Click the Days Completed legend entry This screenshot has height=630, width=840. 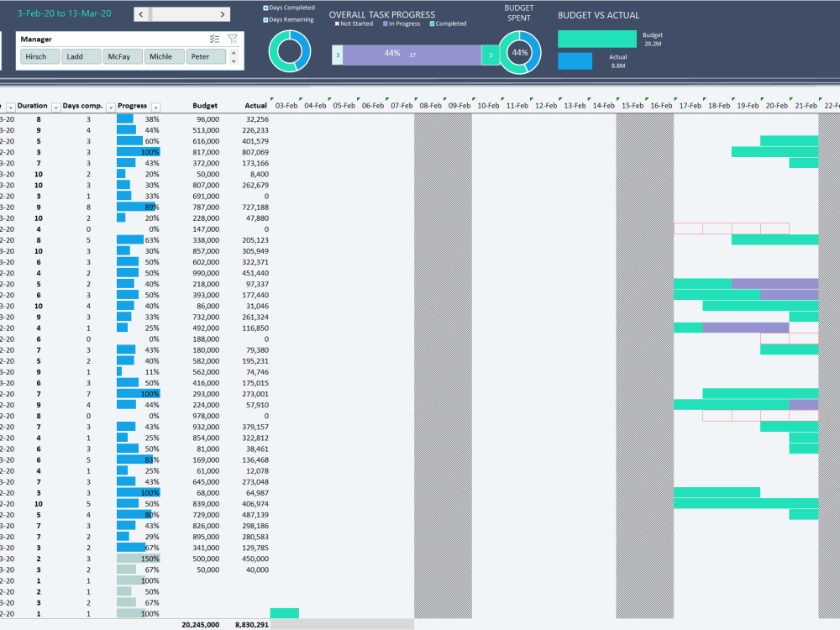pyautogui.click(x=289, y=8)
